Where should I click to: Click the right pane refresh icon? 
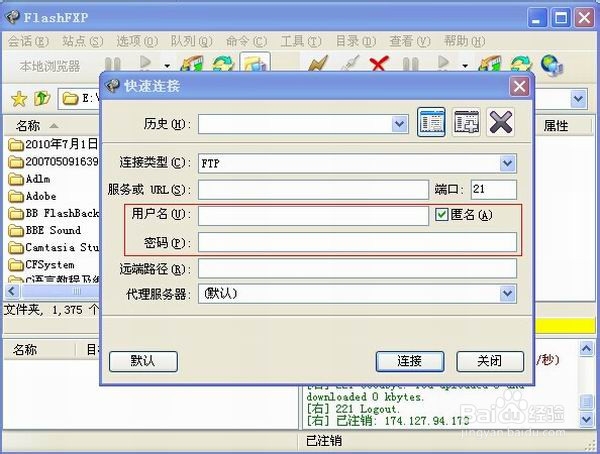click(522, 63)
